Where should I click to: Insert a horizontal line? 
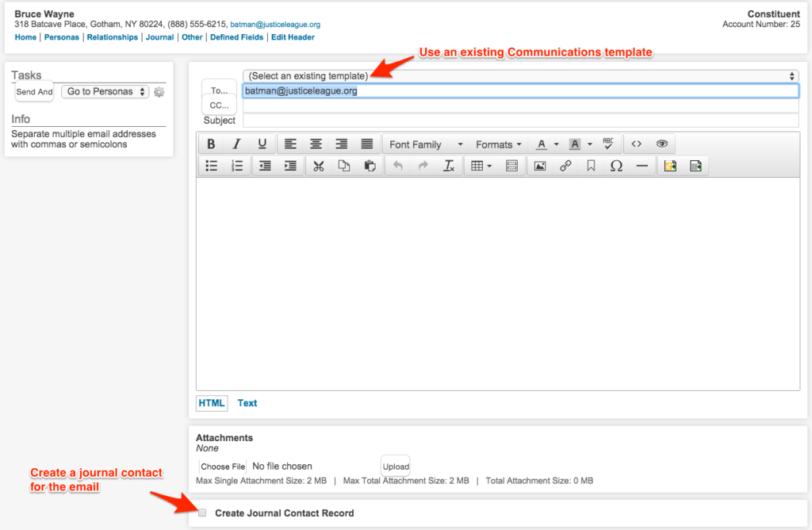(641, 165)
